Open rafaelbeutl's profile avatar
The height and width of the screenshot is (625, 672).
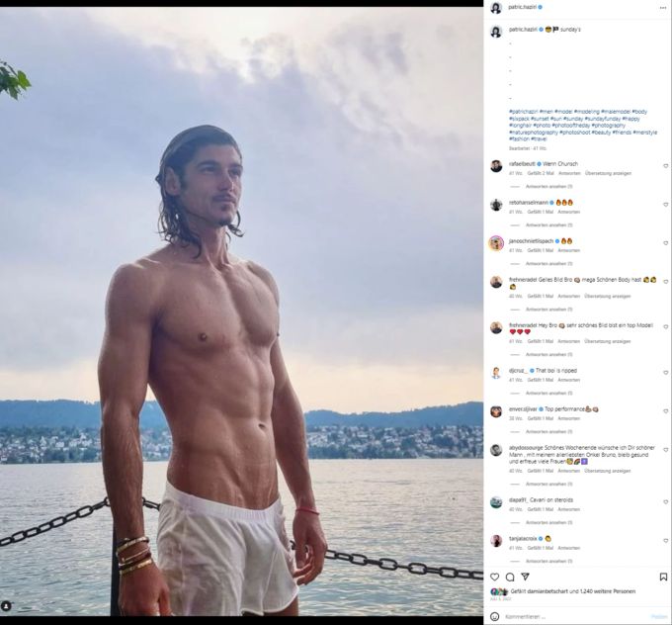[496, 166]
